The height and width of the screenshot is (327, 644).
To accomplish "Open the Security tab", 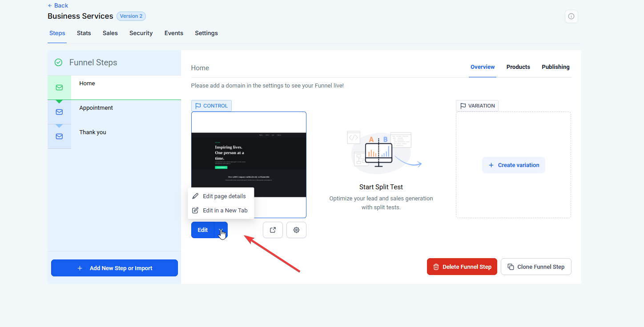I will click(x=141, y=33).
